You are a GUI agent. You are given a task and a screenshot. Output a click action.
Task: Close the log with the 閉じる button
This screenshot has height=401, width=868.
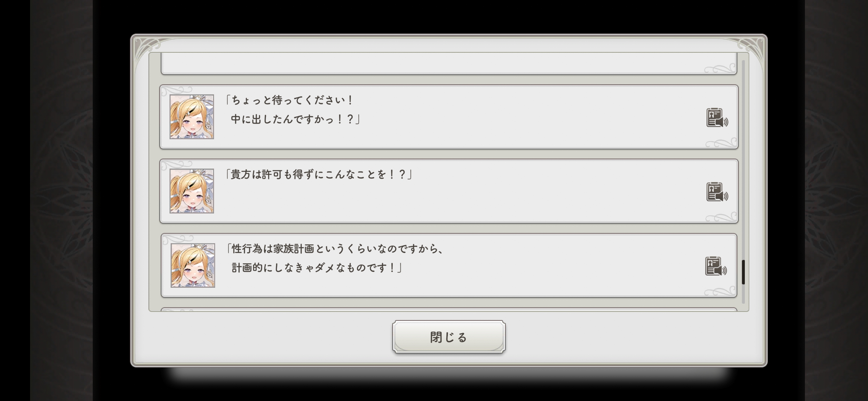point(449,337)
